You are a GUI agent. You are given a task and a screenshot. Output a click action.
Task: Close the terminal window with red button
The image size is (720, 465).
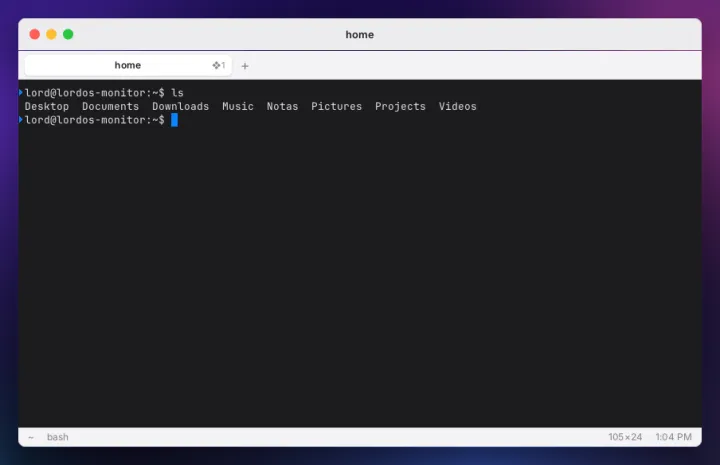(x=34, y=34)
